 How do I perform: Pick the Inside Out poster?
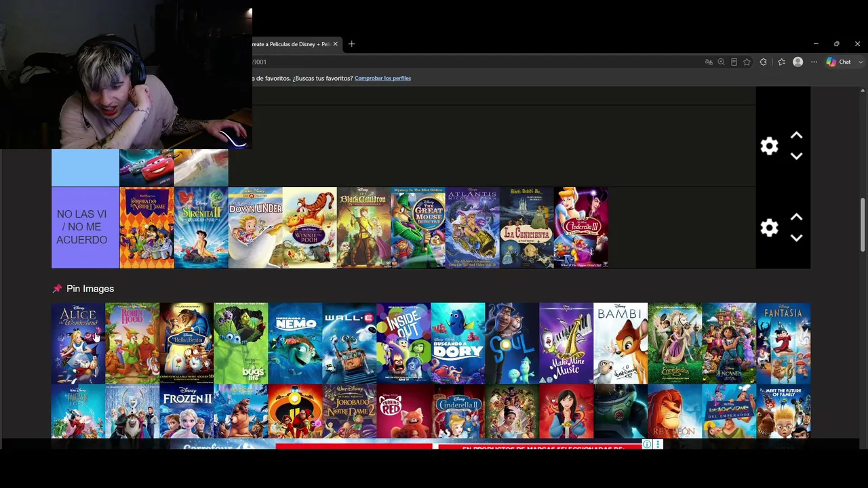coord(403,343)
